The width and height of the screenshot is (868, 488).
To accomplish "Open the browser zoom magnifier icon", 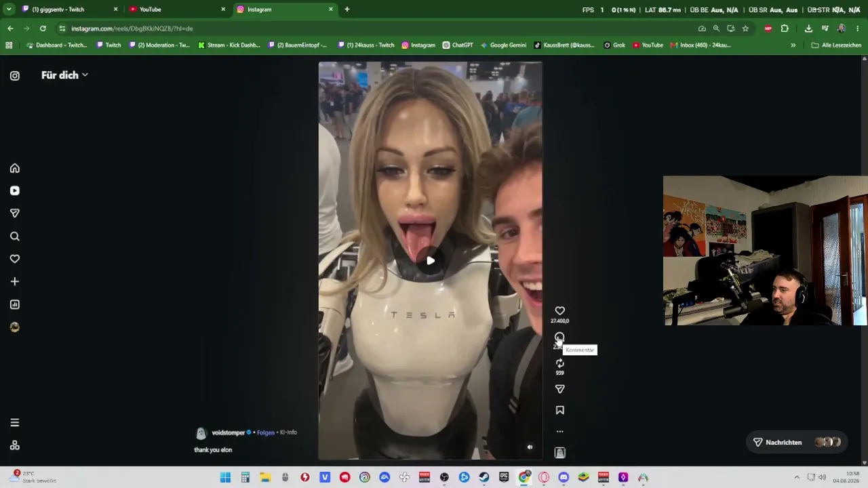I will tap(716, 28).
